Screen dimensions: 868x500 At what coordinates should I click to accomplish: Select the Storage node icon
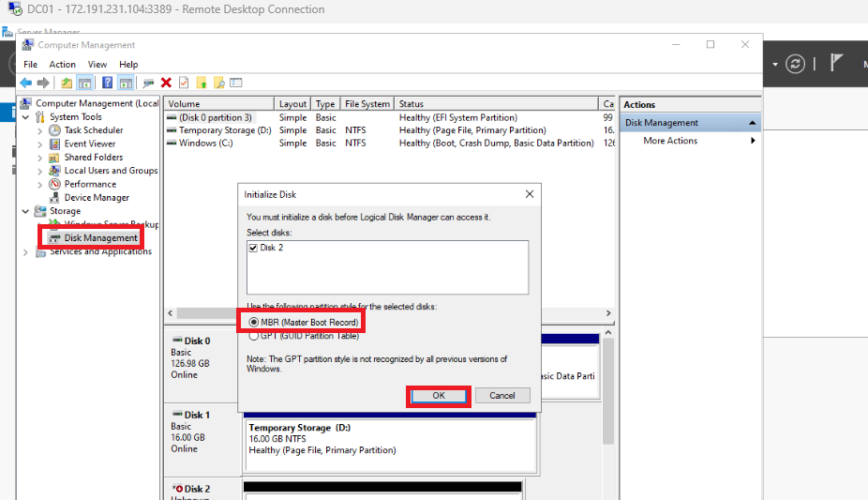[x=40, y=211]
